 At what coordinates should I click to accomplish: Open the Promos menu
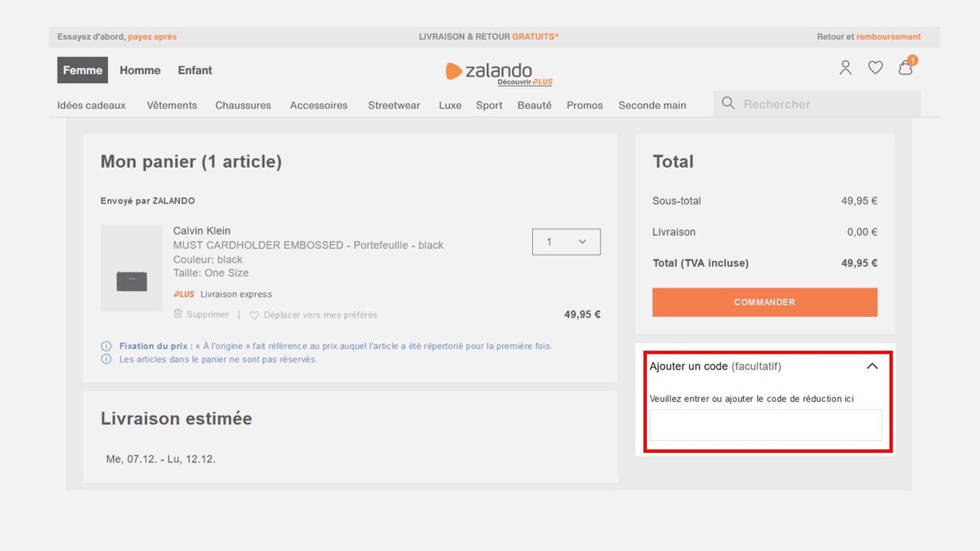pyautogui.click(x=585, y=106)
